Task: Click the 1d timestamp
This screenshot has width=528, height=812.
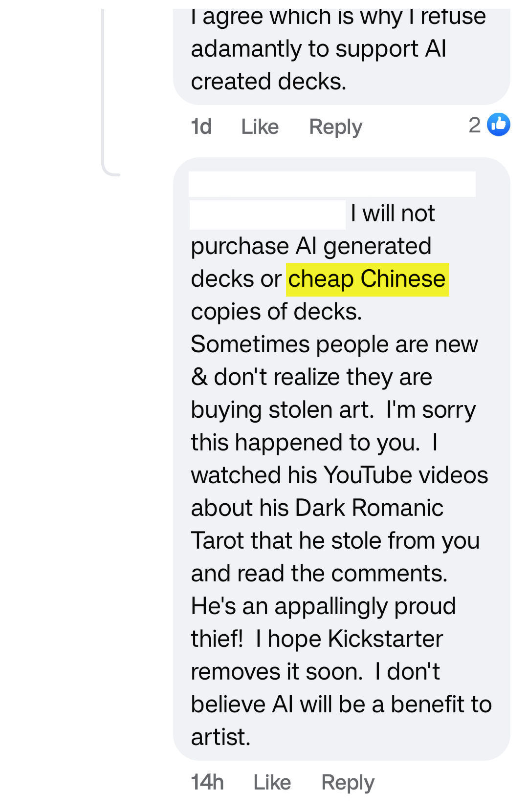Action: 201,127
